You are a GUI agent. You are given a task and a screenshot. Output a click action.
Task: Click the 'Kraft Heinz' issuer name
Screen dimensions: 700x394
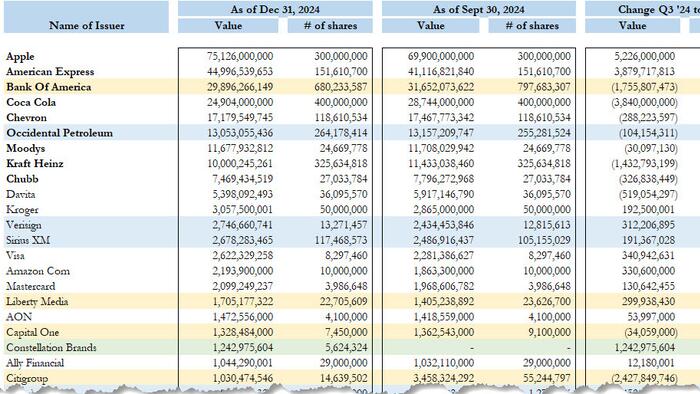34,163
